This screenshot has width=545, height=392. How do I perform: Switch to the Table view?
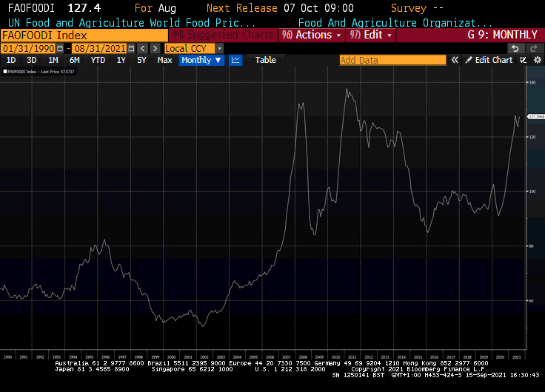click(265, 60)
